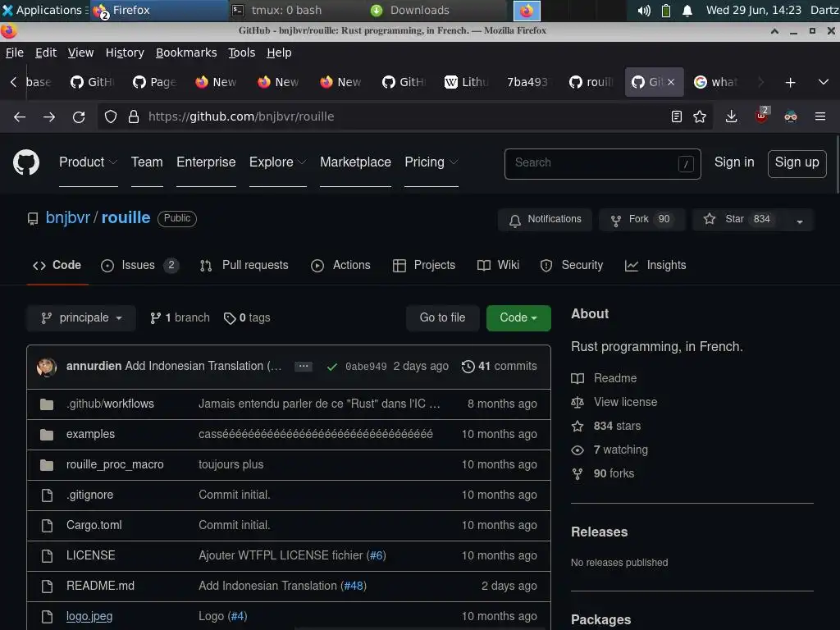Click the 1 branch link
This screenshot has width=840, height=630.
click(180, 317)
